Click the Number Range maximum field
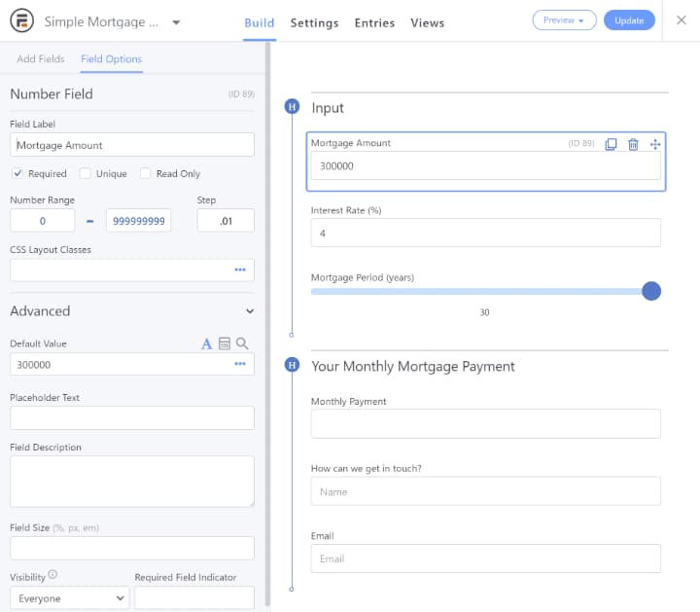Screen dimensions: 700x612 138,221
